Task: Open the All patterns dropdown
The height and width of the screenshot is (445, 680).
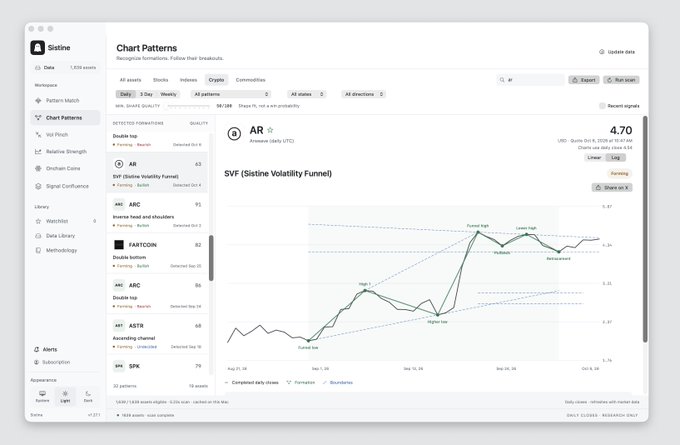Action: pyautogui.click(x=231, y=94)
